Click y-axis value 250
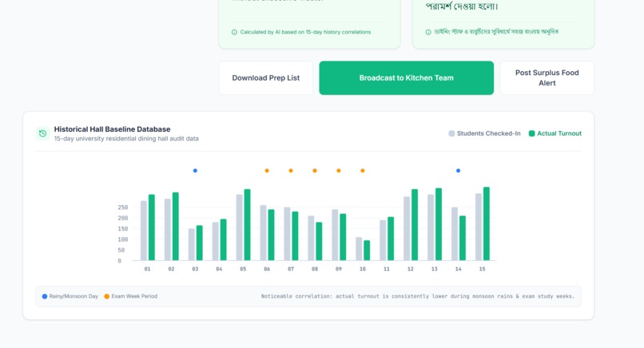644x348 pixels. pos(123,208)
